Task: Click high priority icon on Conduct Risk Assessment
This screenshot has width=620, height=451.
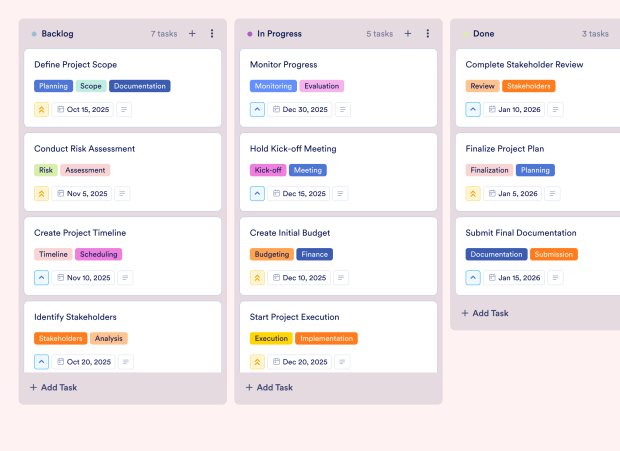Action: (42, 194)
